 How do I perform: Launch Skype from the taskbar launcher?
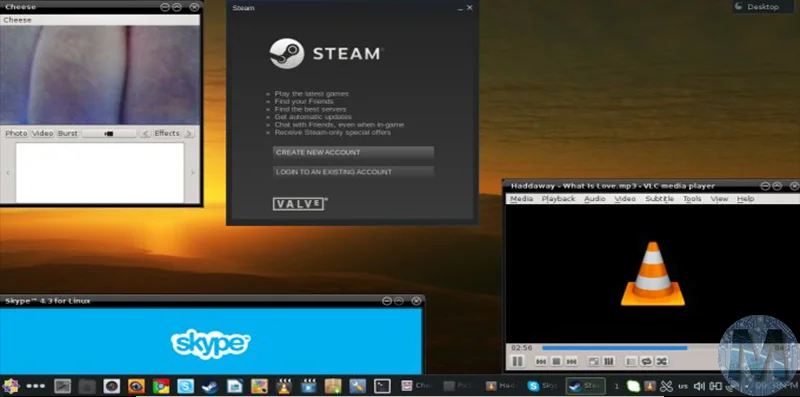[185, 386]
